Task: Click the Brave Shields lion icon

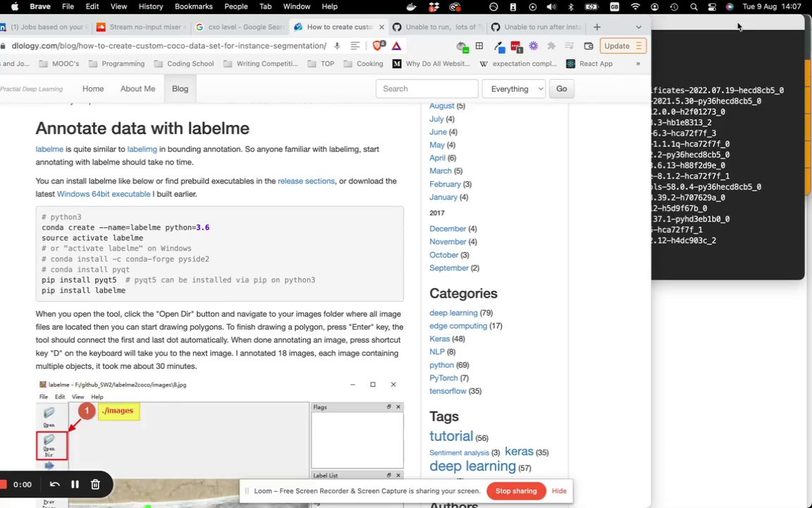Action: click(x=379, y=46)
